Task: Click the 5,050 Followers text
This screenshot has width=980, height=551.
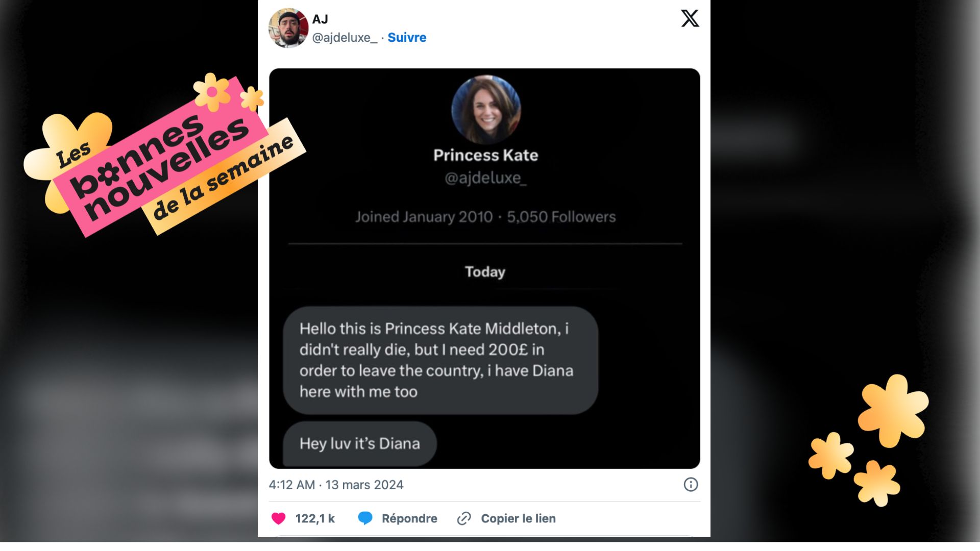Action: 561,217
